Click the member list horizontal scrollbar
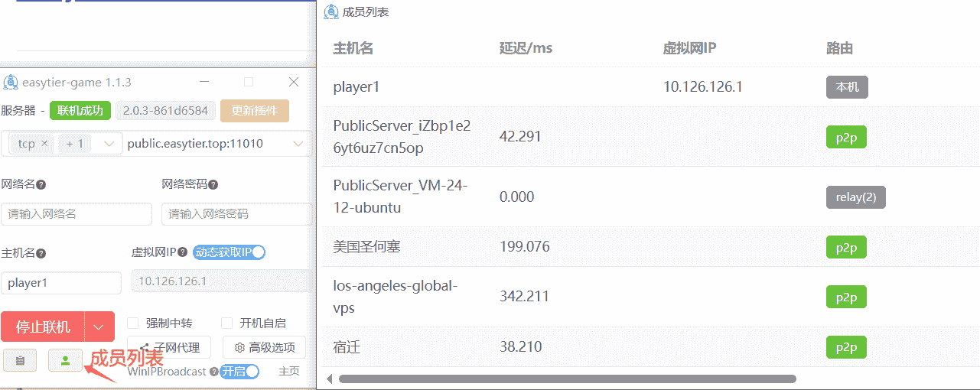The height and width of the screenshot is (390, 980). pos(566,379)
